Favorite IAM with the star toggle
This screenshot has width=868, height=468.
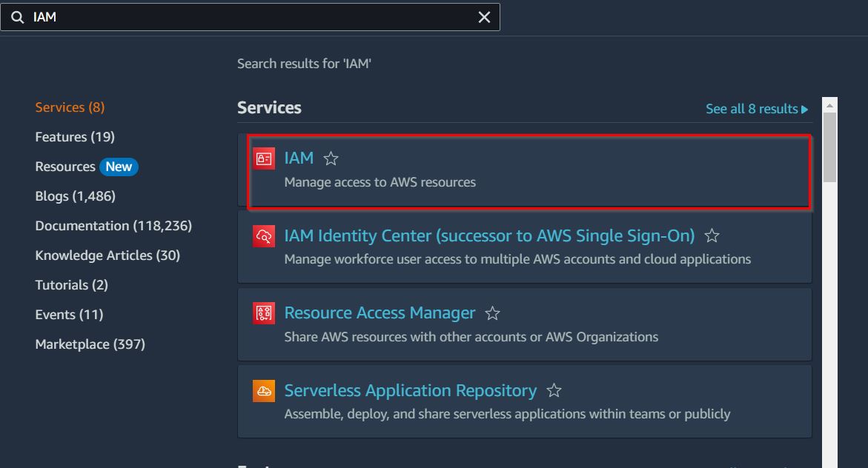point(331,158)
